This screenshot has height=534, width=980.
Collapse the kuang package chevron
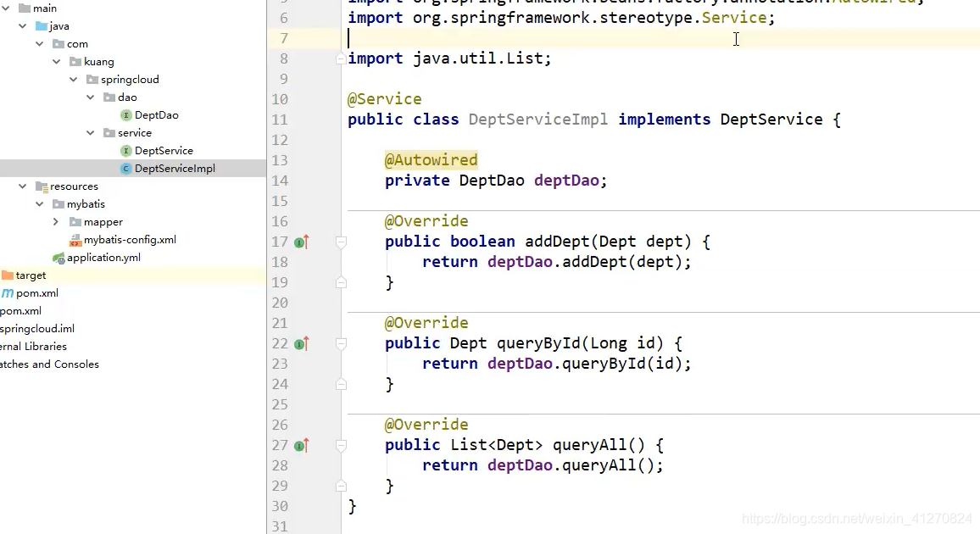pos(56,62)
